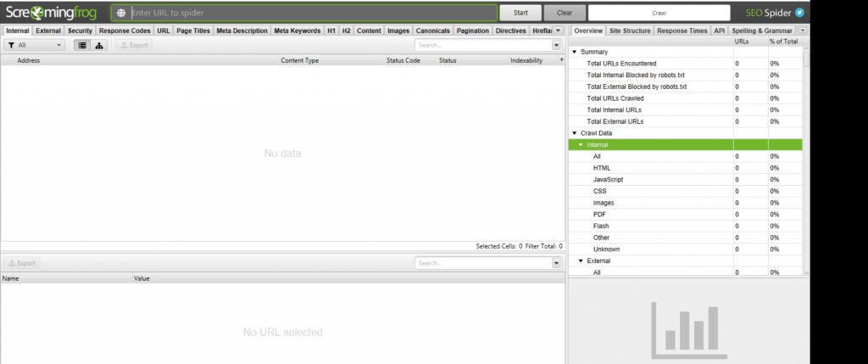This screenshot has width=868, height=364.
Task: Open the All filter dropdown
Action: pos(34,46)
